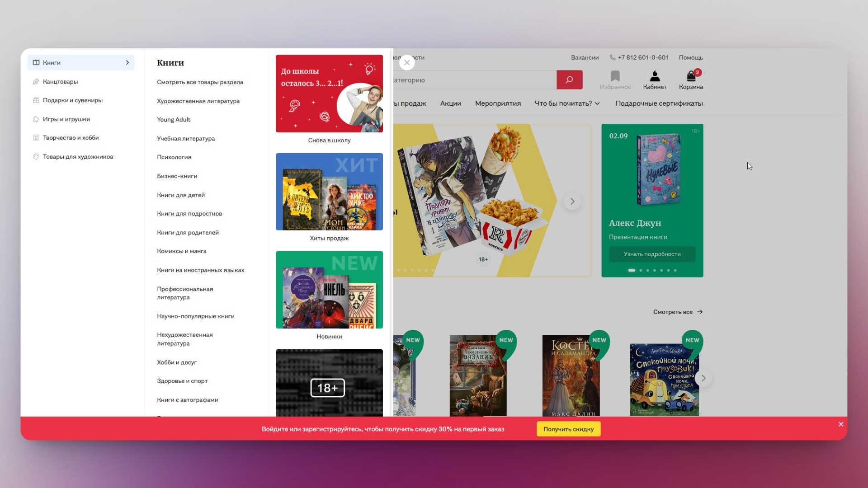Expand the Что бы почитать? dropdown
This screenshot has width=868, height=488.
tap(567, 103)
